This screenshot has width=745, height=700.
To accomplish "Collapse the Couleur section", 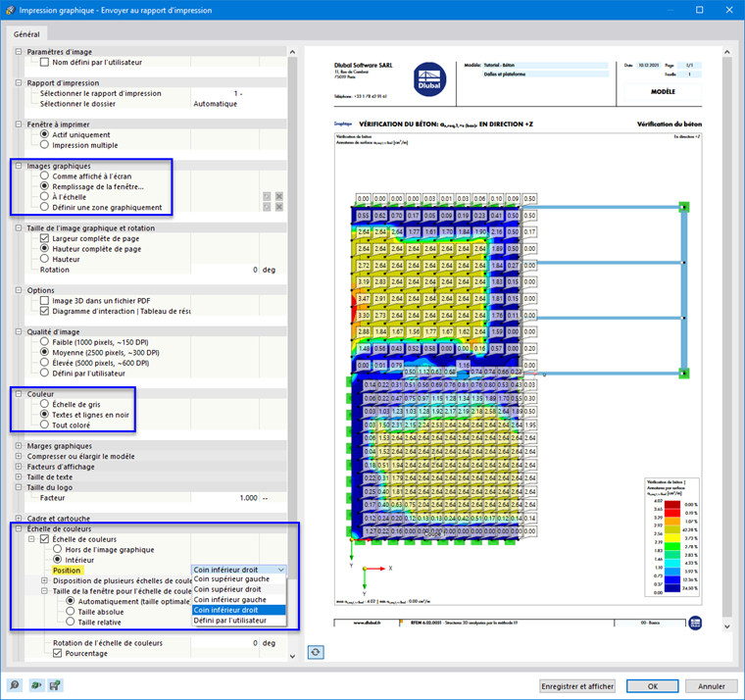I will (x=18, y=393).
